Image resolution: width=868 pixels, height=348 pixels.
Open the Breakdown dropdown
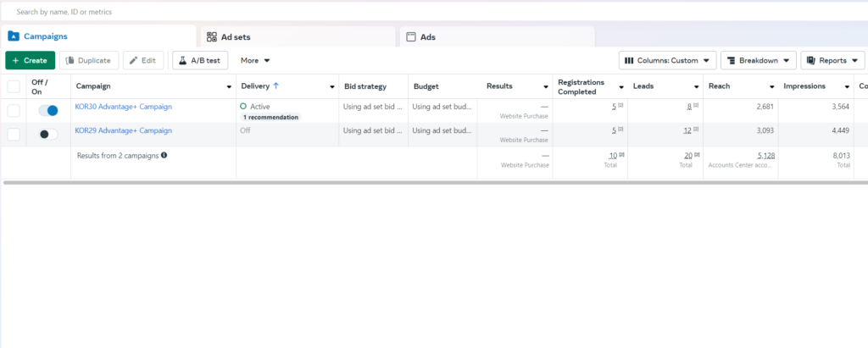coord(759,60)
